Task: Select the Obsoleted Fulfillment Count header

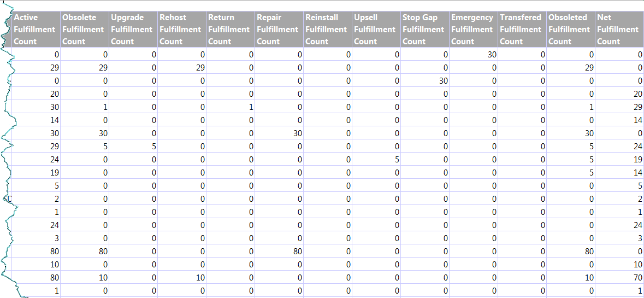Action: [x=571, y=30]
